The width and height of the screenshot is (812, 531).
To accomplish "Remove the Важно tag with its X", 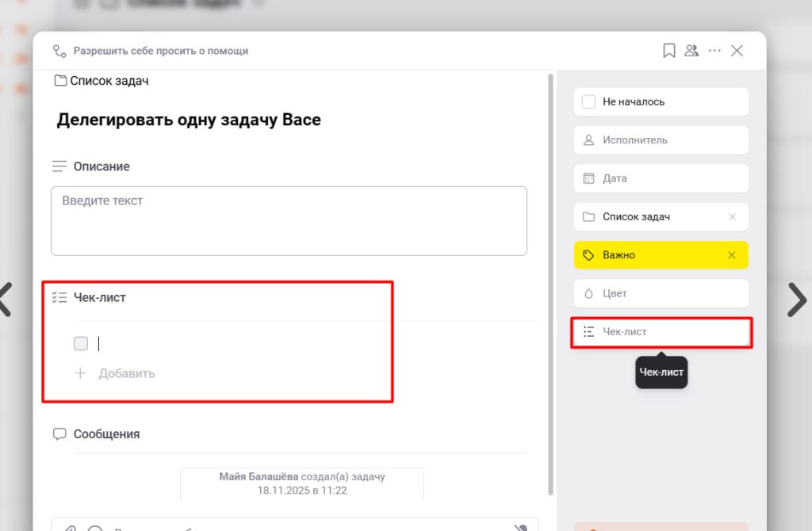I will click(x=732, y=255).
